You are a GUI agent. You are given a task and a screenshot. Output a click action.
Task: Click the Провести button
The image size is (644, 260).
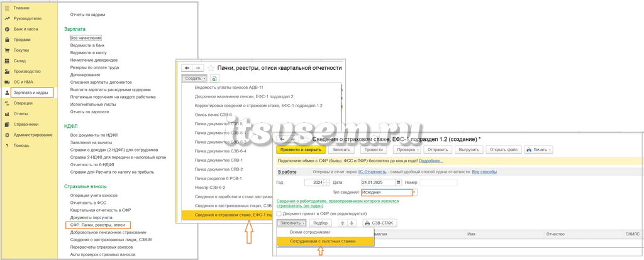tap(374, 150)
